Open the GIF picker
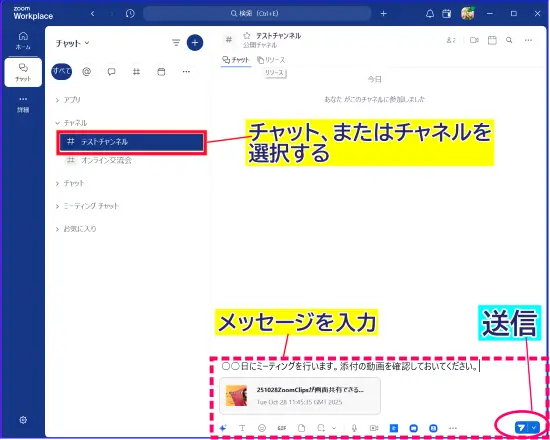This screenshot has width=550, height=440. pos(282,428)
